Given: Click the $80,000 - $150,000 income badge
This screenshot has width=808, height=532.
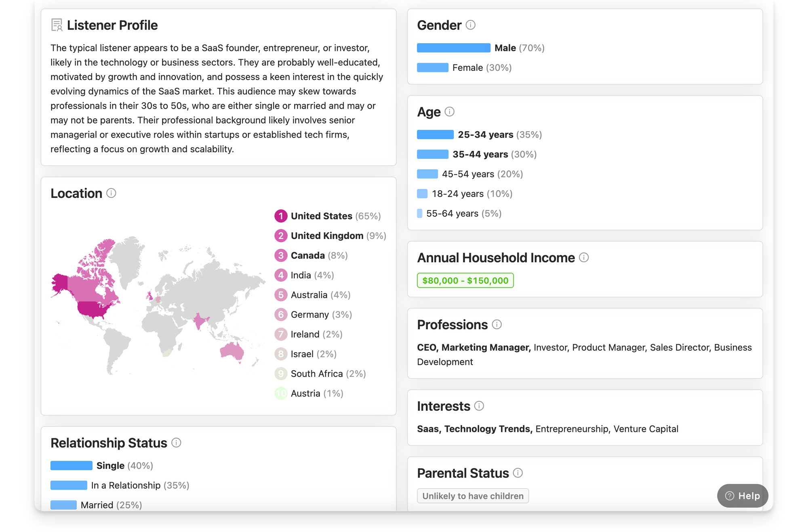Looking at the screenshot, I should point(465,280).
